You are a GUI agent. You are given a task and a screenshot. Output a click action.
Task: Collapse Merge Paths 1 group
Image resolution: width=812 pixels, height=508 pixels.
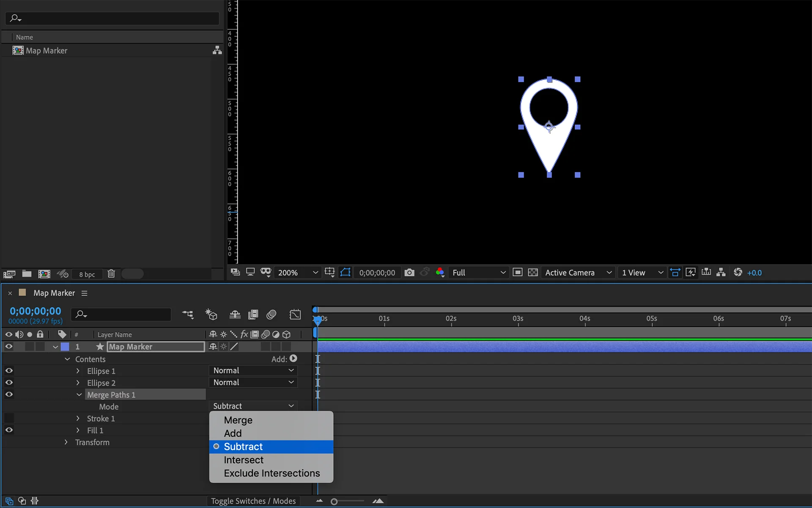(x=79, y=395)
